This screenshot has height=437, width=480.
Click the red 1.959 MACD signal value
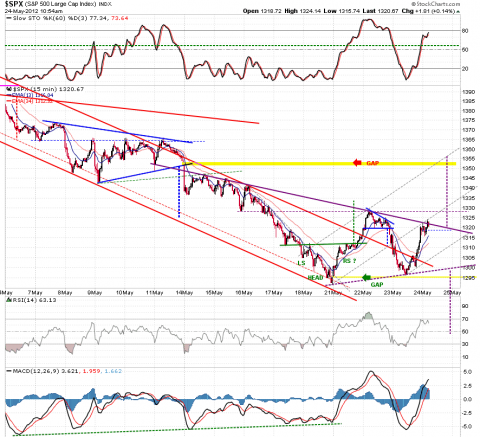pyautogui.click(x=92, y=371)
